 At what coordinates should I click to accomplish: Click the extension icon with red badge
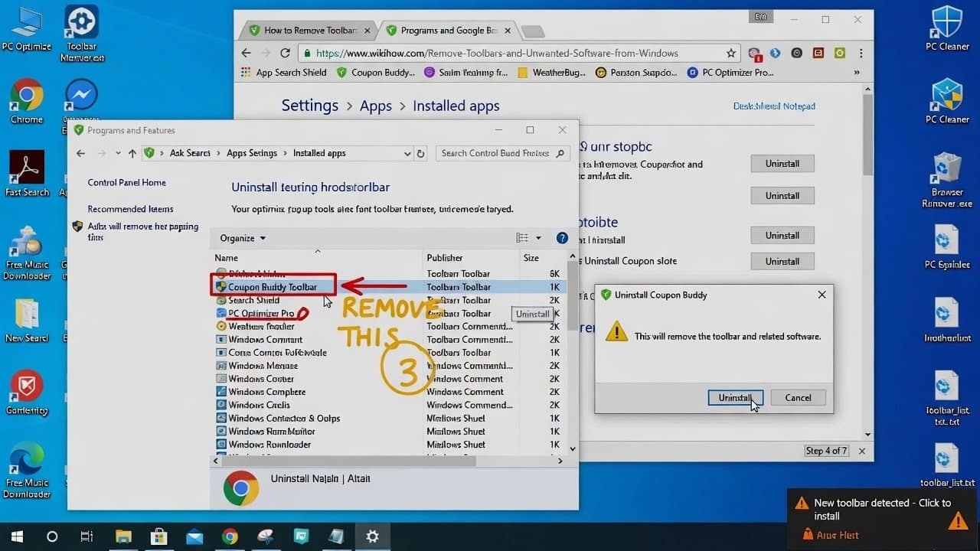tap(754, 54)
